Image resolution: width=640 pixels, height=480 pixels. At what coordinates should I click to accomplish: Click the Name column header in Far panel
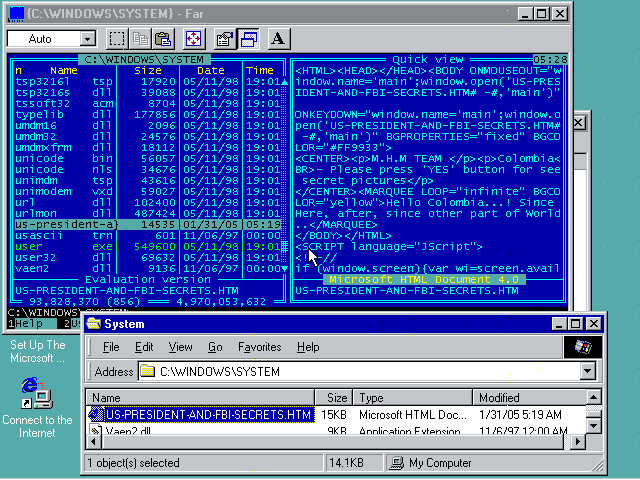click(64, 71)
